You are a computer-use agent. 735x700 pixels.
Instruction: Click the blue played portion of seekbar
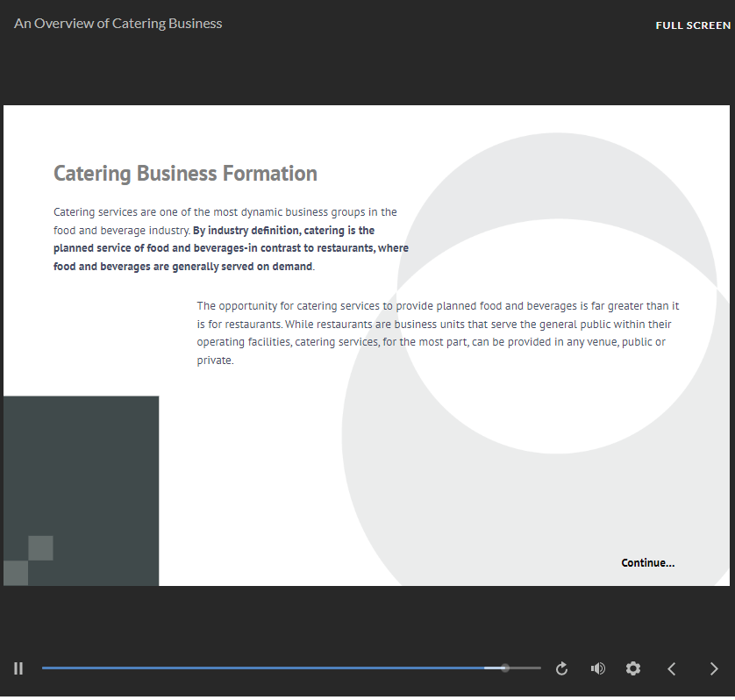[x=263, y=668]
